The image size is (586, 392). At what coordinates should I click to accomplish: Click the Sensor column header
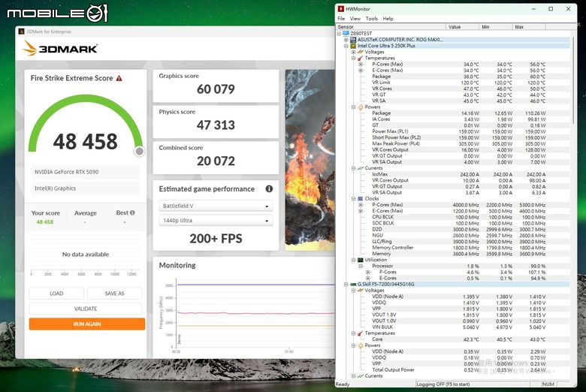[x=391, y=27]
